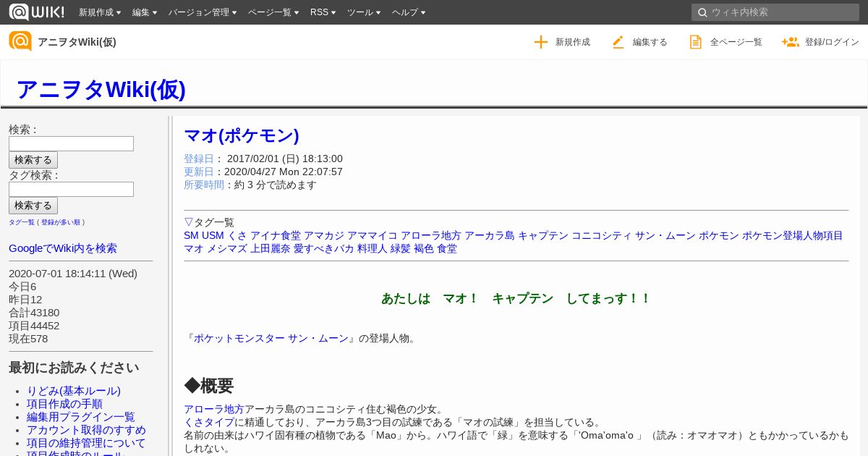Expand the ツール menu
868x456 pixels.
click(x=365, y=12)
